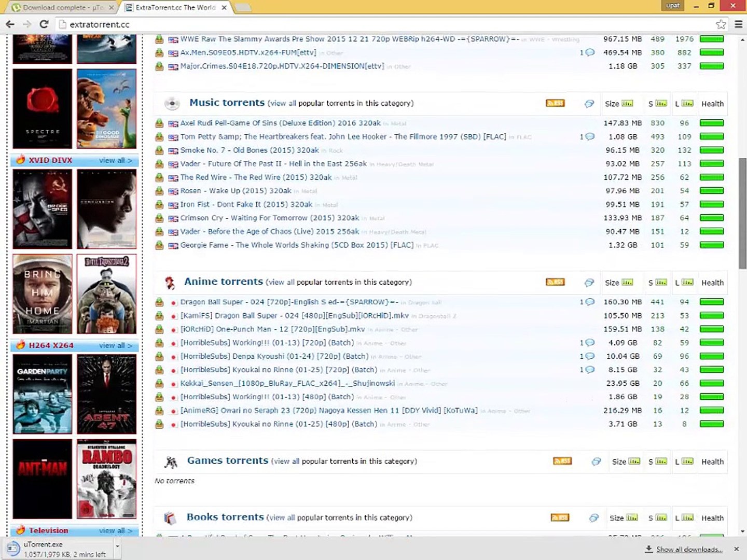Reload the extratorrent.cc page
Screen dimensions: 747x560
[44, 24]
